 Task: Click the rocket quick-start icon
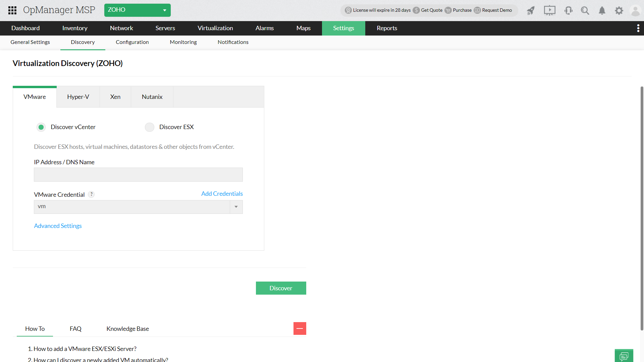[x=531, y=10]
